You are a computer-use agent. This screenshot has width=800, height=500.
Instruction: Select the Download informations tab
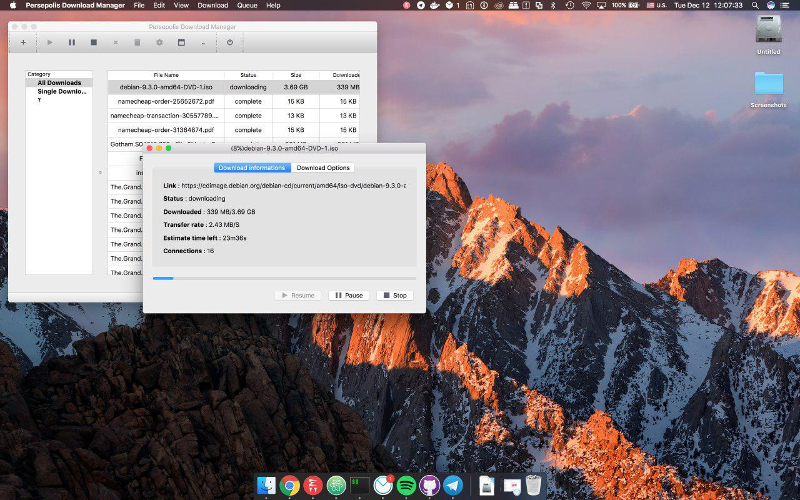tap(252, 168)
